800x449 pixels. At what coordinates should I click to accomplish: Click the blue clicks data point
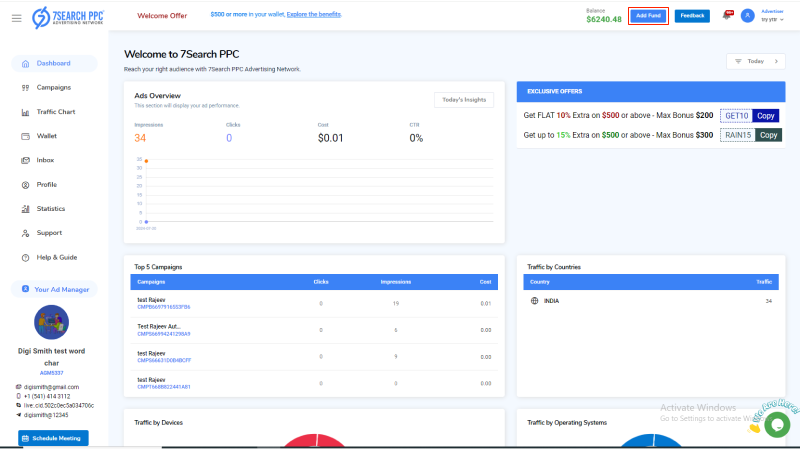(146, 222)
